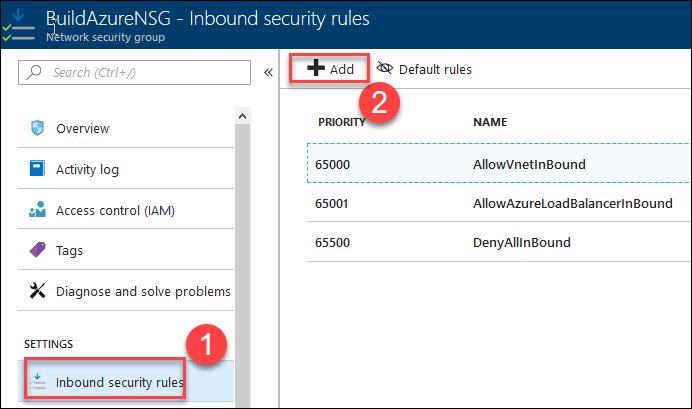This screenshot has width=692, height=409.
Task: Select priority 65500 cell
Action: click(332, 242)
